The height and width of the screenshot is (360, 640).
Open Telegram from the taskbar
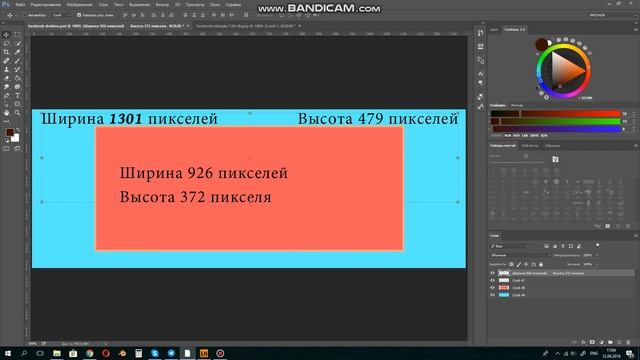coord(171,353)
